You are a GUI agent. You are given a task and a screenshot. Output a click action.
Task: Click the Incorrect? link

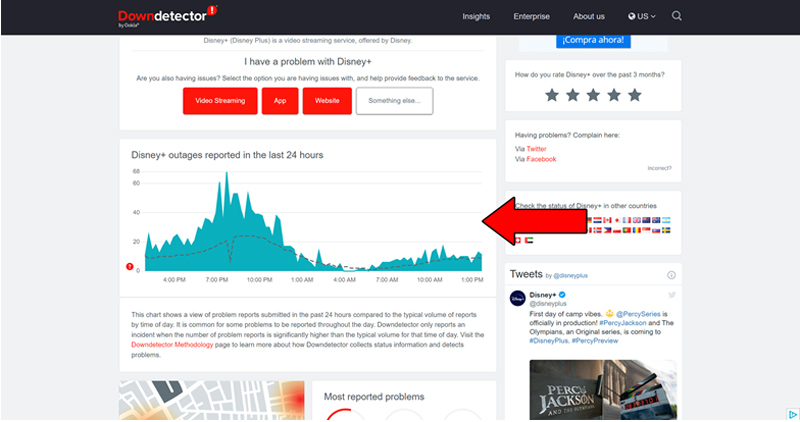point(659,168)
